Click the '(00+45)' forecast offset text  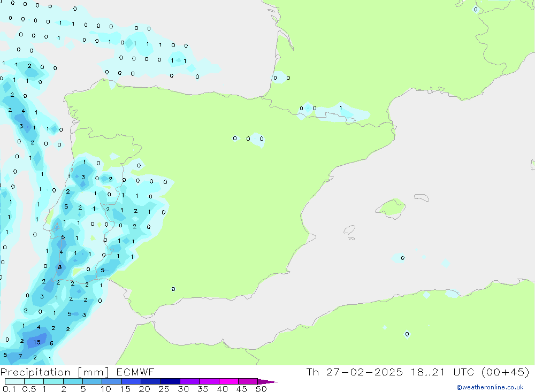(x=506, y=372)
